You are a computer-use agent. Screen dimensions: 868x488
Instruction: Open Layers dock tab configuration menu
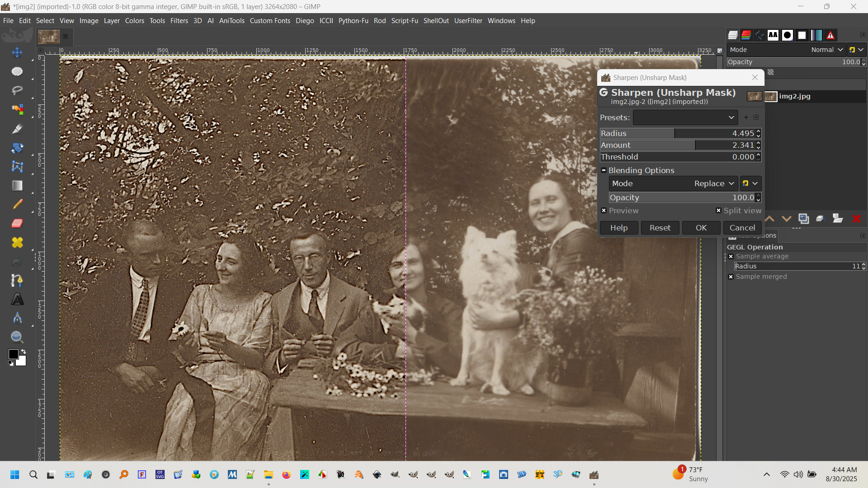click(x=863, y=35)
